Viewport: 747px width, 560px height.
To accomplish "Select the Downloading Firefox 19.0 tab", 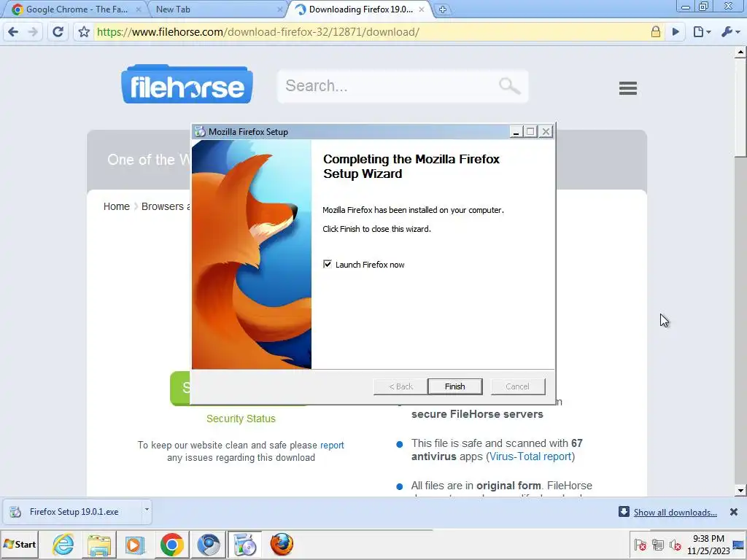I will click(x=360, y=9).
